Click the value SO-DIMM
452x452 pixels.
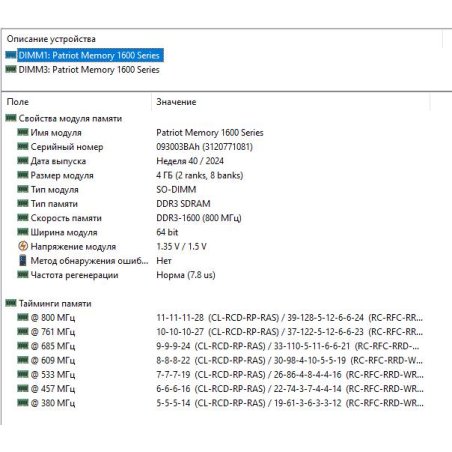[x=176, y=190]
